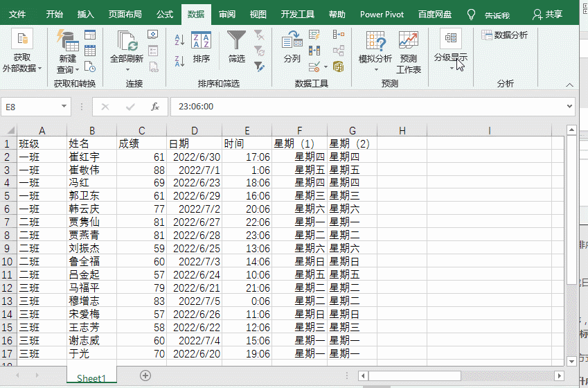Switch to 视图 tab

(258, 15)
